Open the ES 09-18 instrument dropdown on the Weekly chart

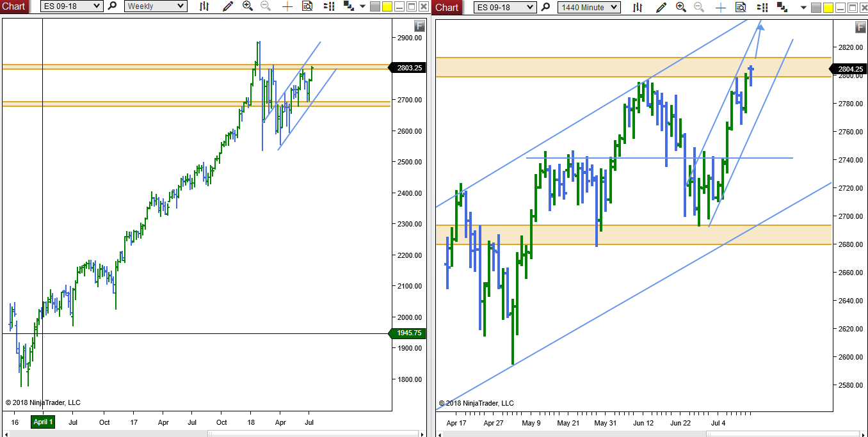pos(71,6)
